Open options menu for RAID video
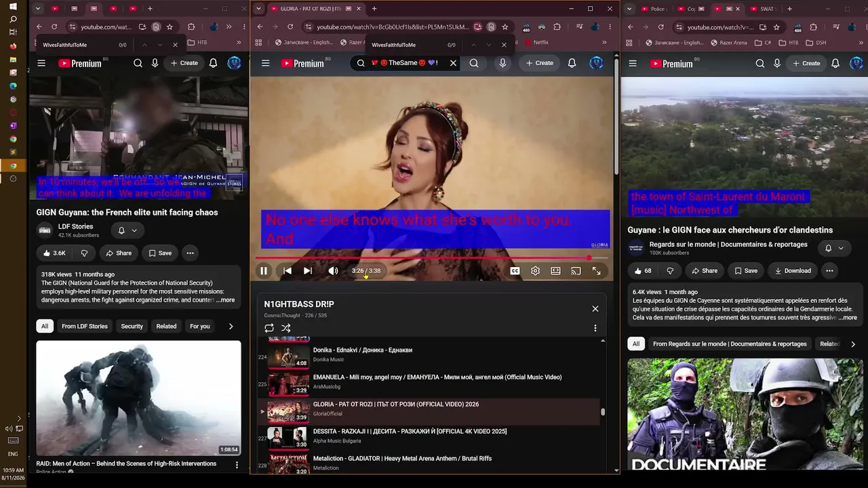The image size is (868, 488). (x=237, y=465)
